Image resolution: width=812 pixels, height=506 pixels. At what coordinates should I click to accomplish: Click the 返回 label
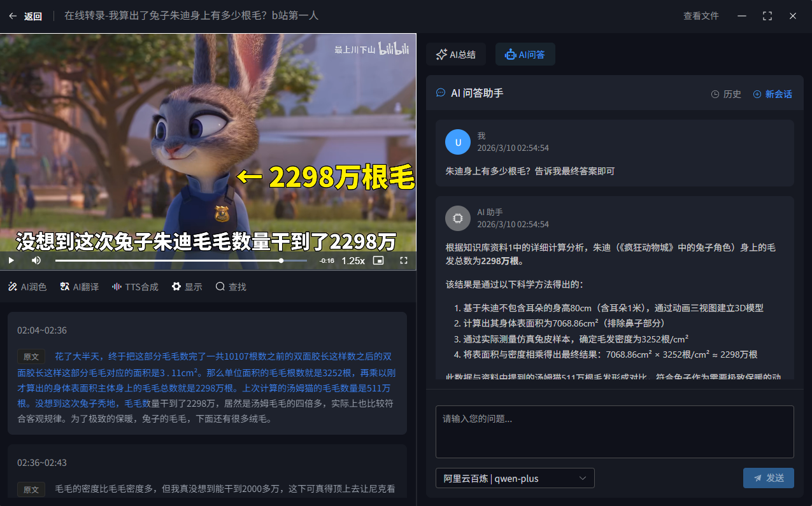coord(33,16)
